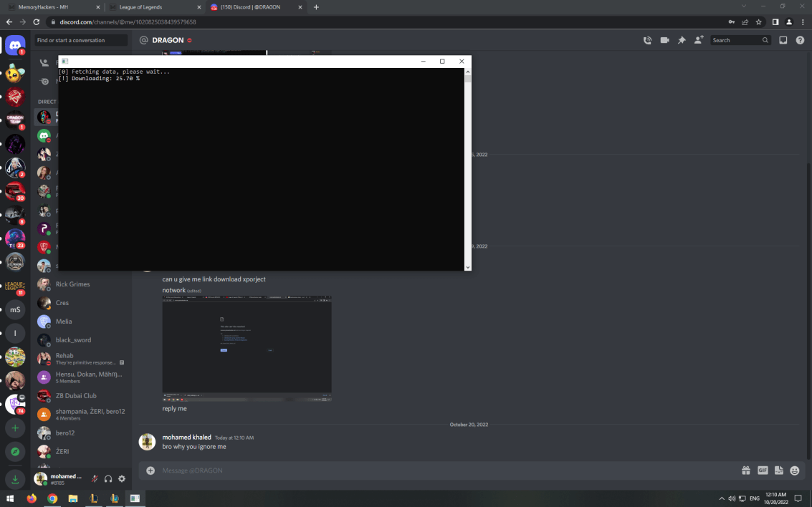Open the Chrome side panel toggle
This screenshot has height=507, width=812.
[x=775, y=22]
